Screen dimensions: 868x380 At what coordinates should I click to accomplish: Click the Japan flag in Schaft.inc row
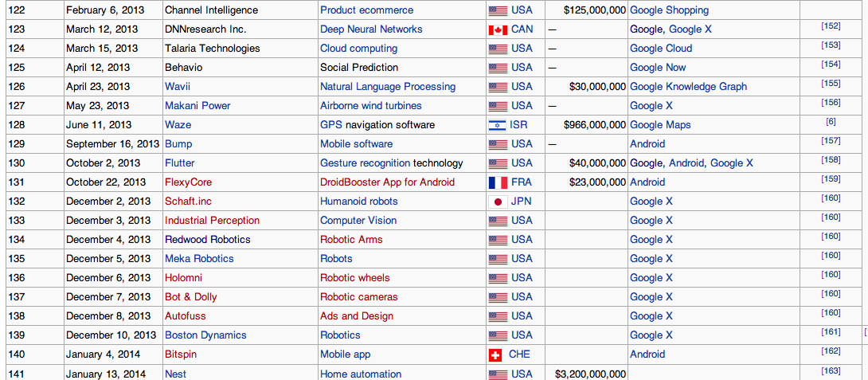pyautogui.click(x=498, y=202)
